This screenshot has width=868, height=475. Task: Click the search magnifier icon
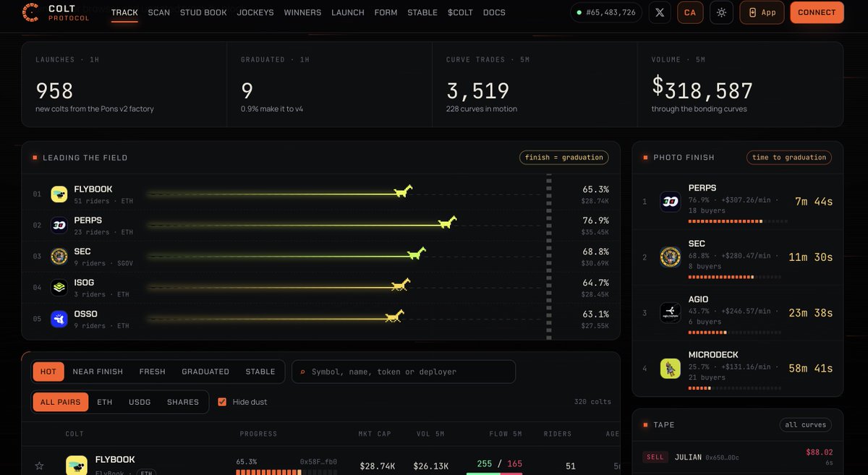point(302,372)
